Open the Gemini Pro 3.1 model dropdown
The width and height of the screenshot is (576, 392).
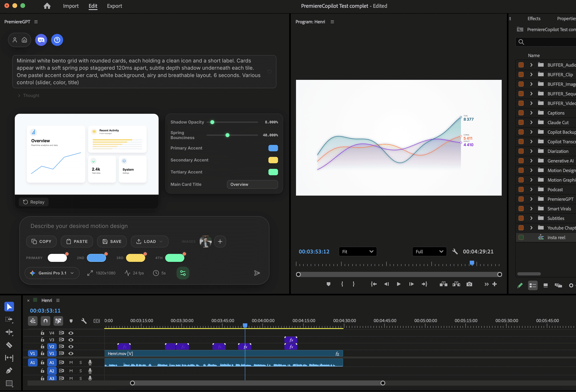(x=52, y=273)
